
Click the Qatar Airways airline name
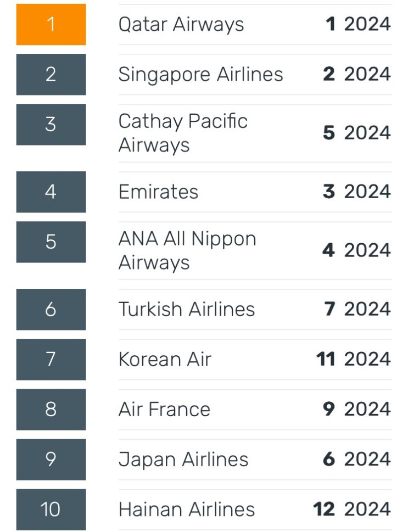tap(181, 25)
